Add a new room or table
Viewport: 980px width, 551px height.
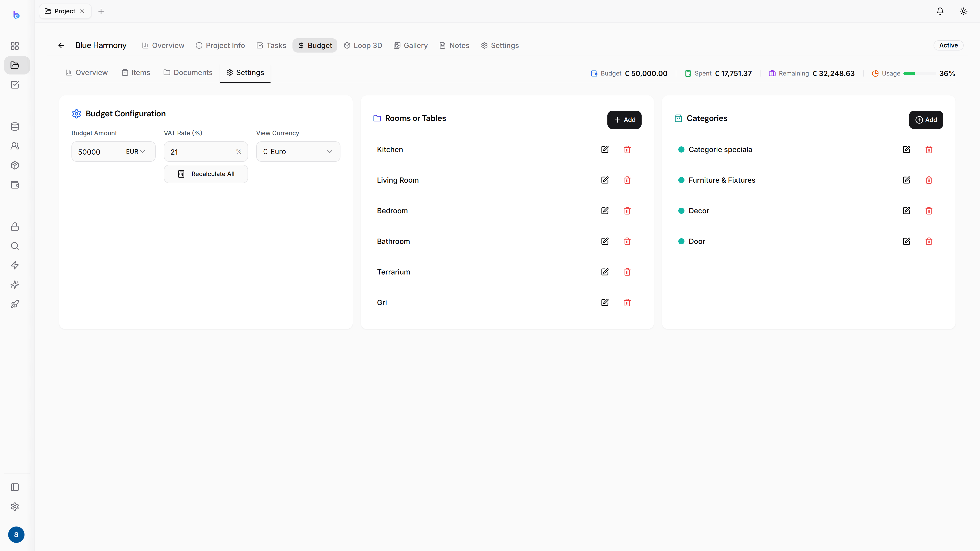click(624, 120)
